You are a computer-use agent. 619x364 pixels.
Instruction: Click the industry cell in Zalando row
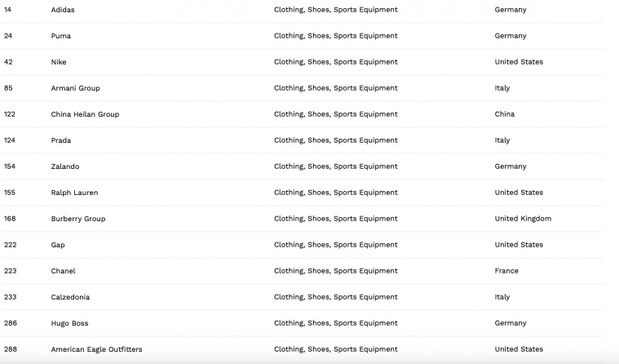click(336, 167)
